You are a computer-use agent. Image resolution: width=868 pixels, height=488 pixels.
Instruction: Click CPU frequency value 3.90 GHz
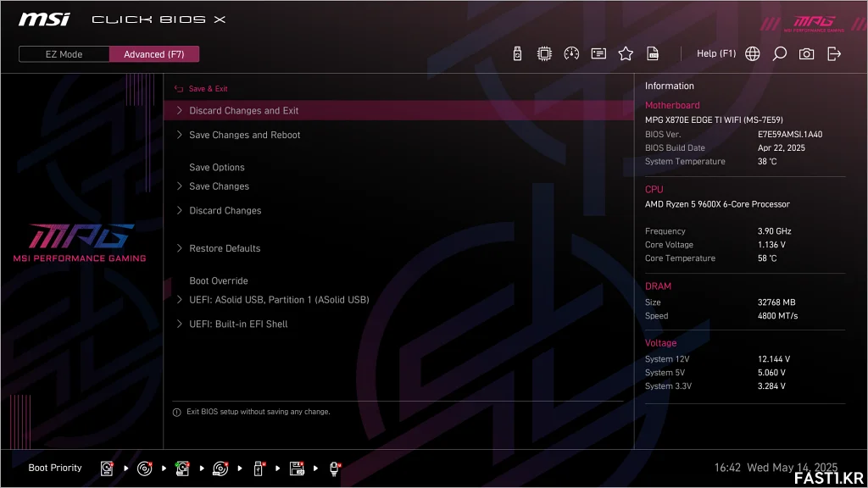[774, 231]
